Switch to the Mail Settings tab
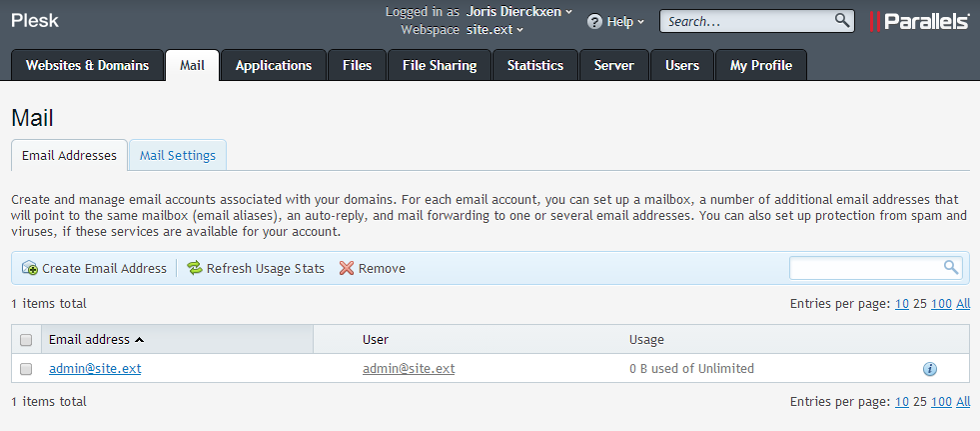 [x=177, y=155]
